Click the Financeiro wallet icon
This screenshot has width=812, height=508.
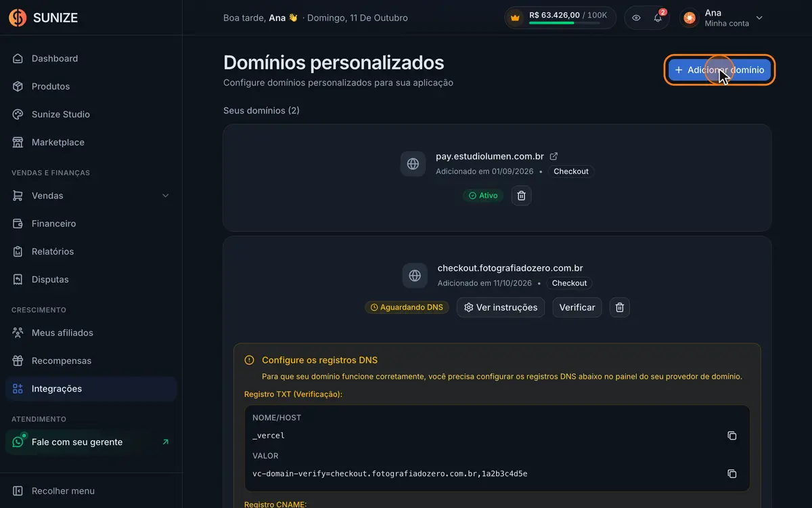tap(18, 224)
